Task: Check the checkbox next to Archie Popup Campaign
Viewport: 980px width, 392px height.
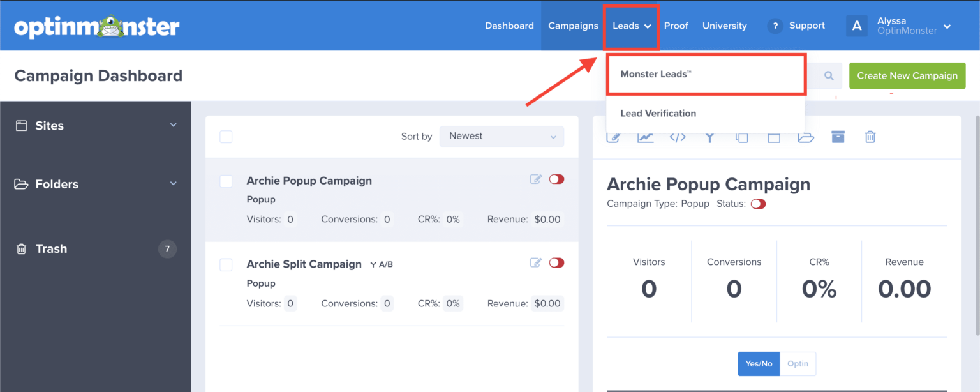Action: [x=226, y=181]
